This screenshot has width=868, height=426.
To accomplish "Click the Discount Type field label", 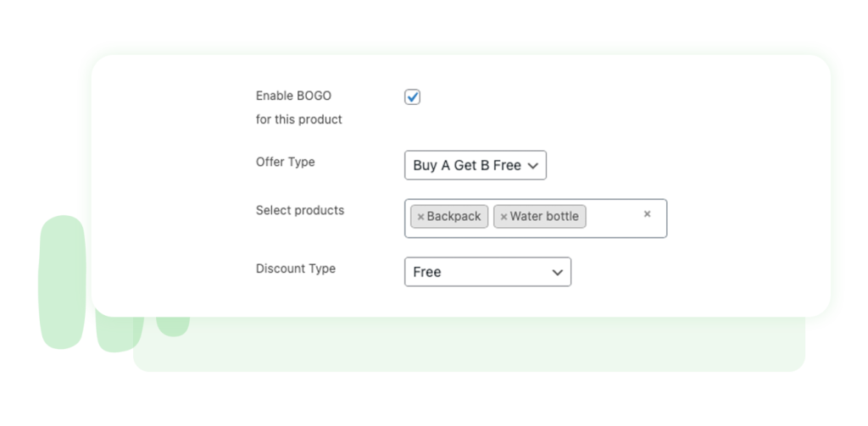I will pos(296,268).
